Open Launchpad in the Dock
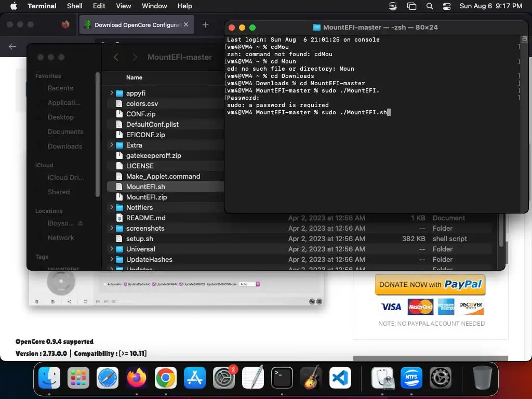 (x=78, y=378)
